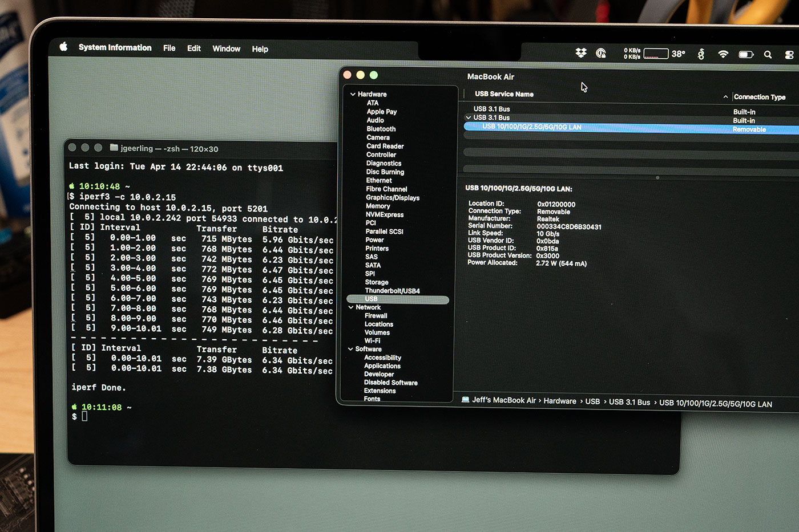799x532 pixels.
Task: Click Hardware in the path bar
Action: click(x=560, y=401)
